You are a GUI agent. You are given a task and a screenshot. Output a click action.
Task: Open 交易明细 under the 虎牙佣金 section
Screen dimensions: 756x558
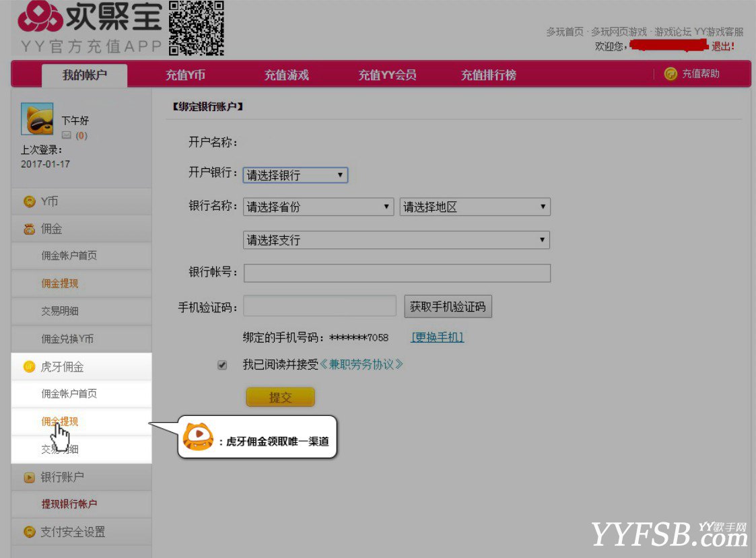pyautogui.click(x=60, y=450)
